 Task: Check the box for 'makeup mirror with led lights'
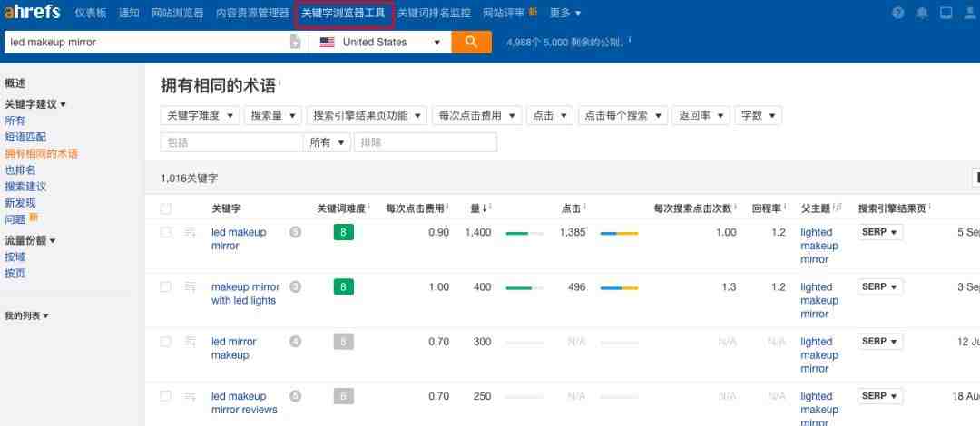[x=165, y=286]
